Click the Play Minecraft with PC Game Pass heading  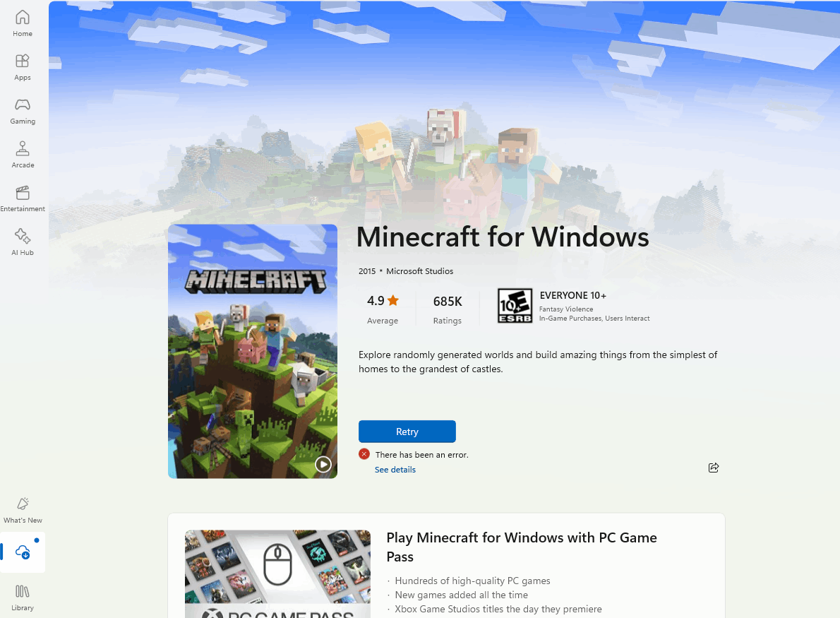pyautogui.click(x=521, y=547)
